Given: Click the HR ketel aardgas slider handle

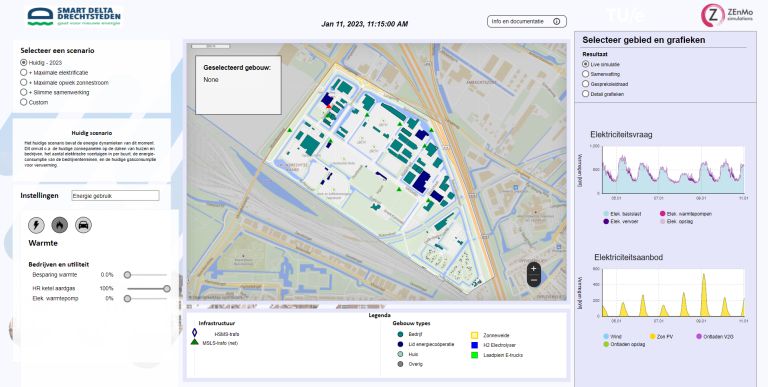Looking at the screenshot, I should pyautogui.click(x=167, y=289).
